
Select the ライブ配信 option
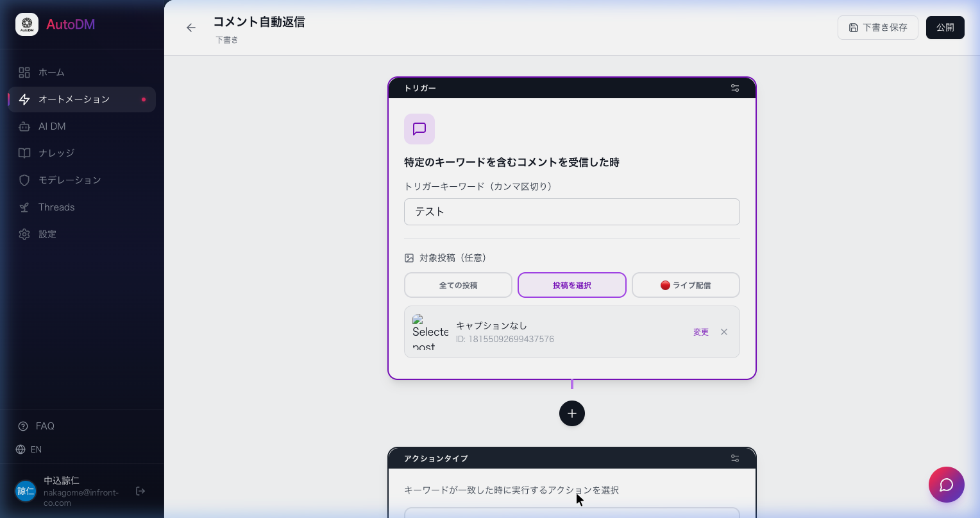[686, 285]
